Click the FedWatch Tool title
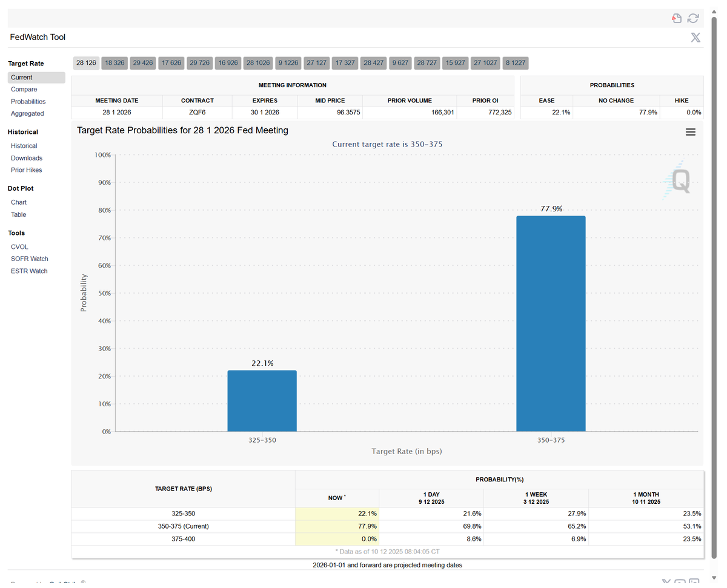727x588 pixels. 38,38
